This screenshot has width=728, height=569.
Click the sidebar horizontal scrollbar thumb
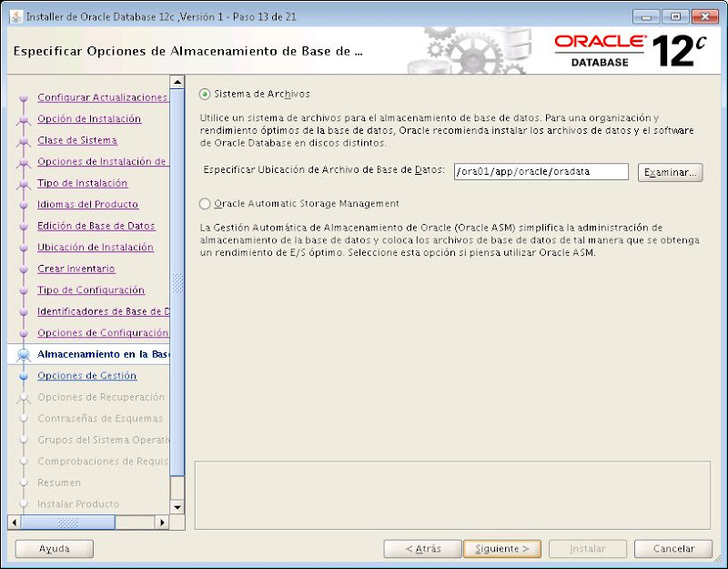click(67, 522)
